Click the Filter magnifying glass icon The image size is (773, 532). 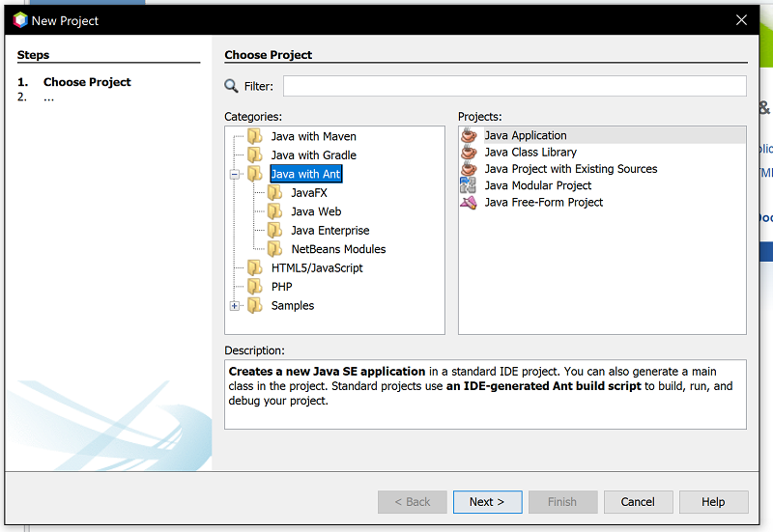click(x=231, y=86)
